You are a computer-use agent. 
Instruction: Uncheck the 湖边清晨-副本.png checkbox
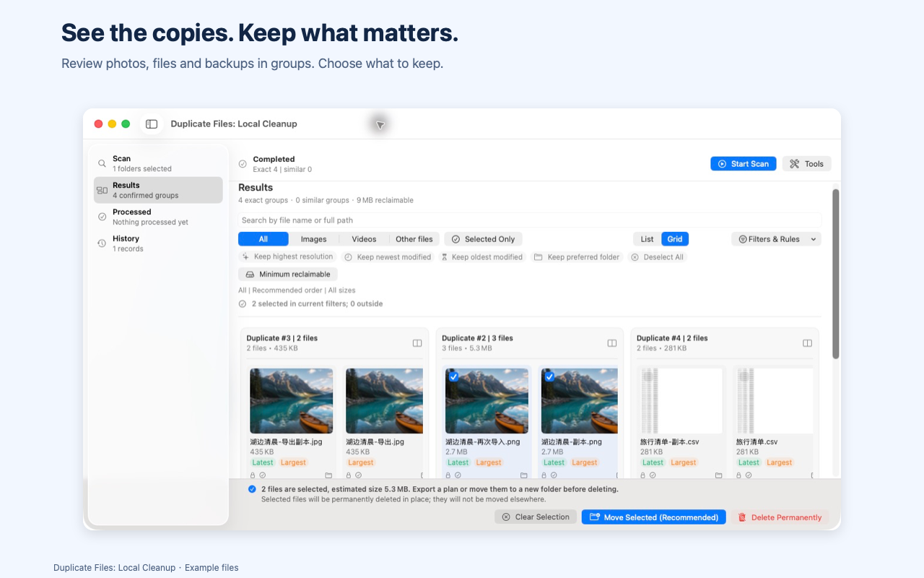coord(549,376)
